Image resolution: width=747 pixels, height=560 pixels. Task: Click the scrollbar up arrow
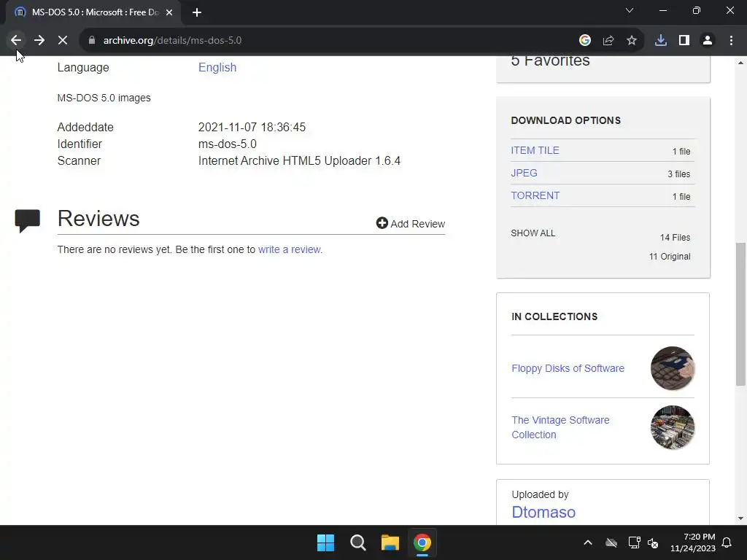[740, 63]
